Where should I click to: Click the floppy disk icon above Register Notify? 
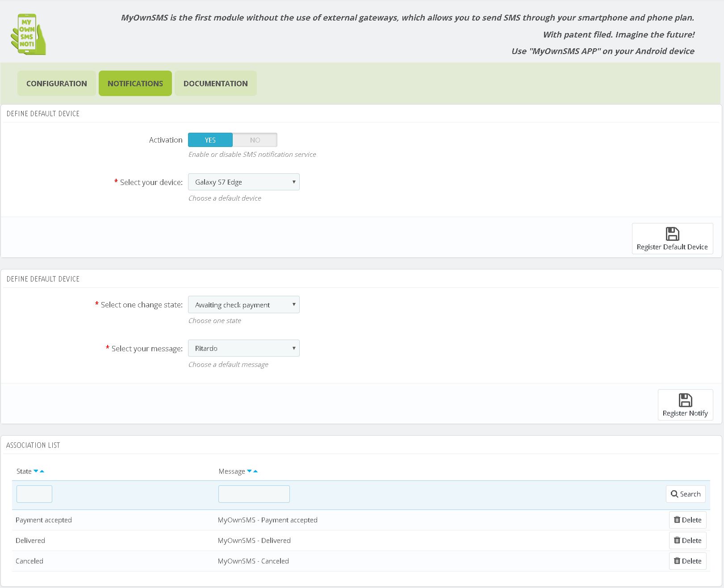pos(685,400)
